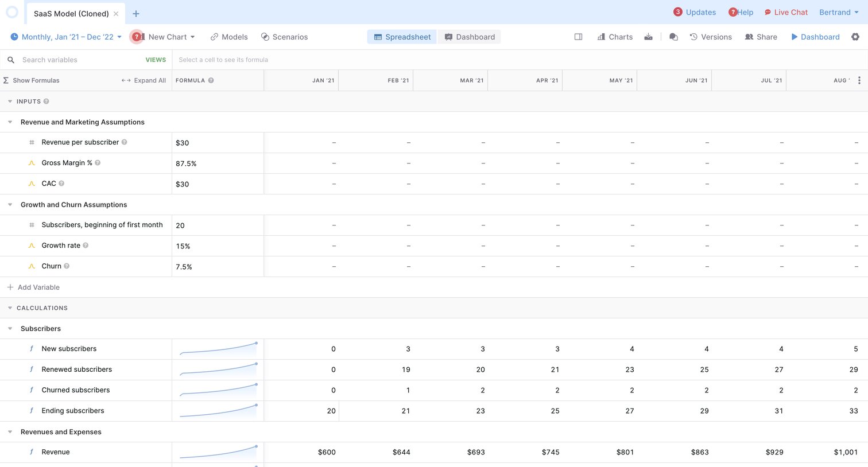Select Revenue per subscriber formula cell $30
This screenshot has width=868, height=467.
[218, 143]
